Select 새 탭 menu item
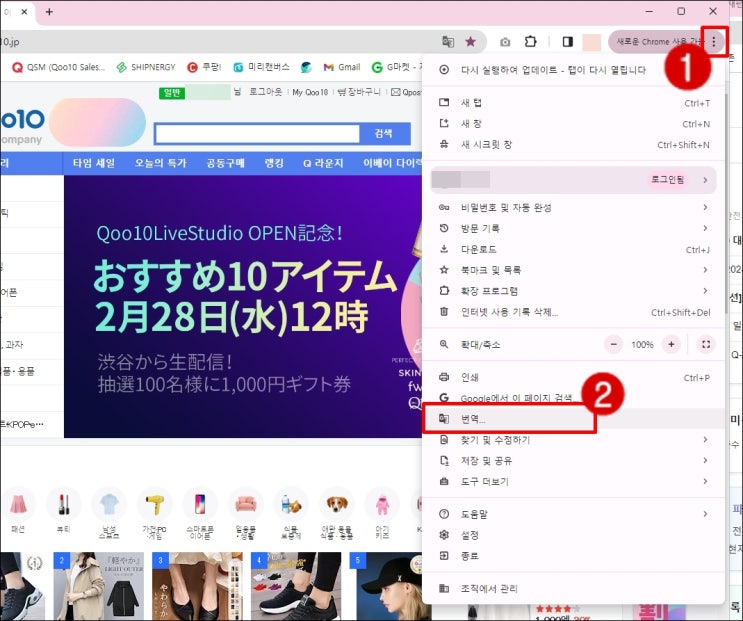 coord(573,103)
